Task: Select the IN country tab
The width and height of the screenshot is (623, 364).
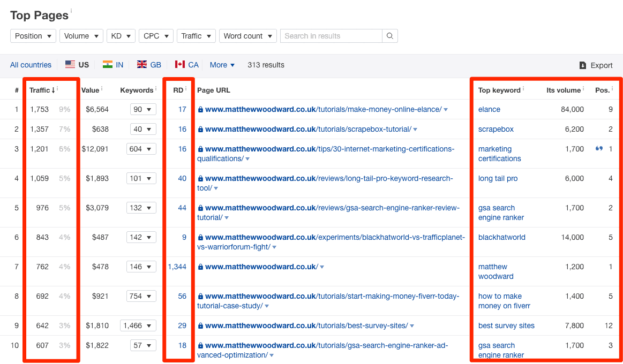Action: (x=113, y=65)
